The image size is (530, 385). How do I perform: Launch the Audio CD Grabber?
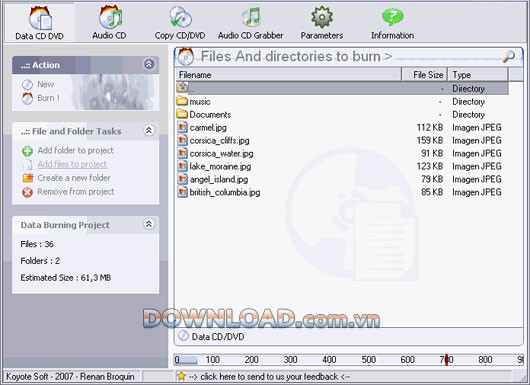(250, 23)
